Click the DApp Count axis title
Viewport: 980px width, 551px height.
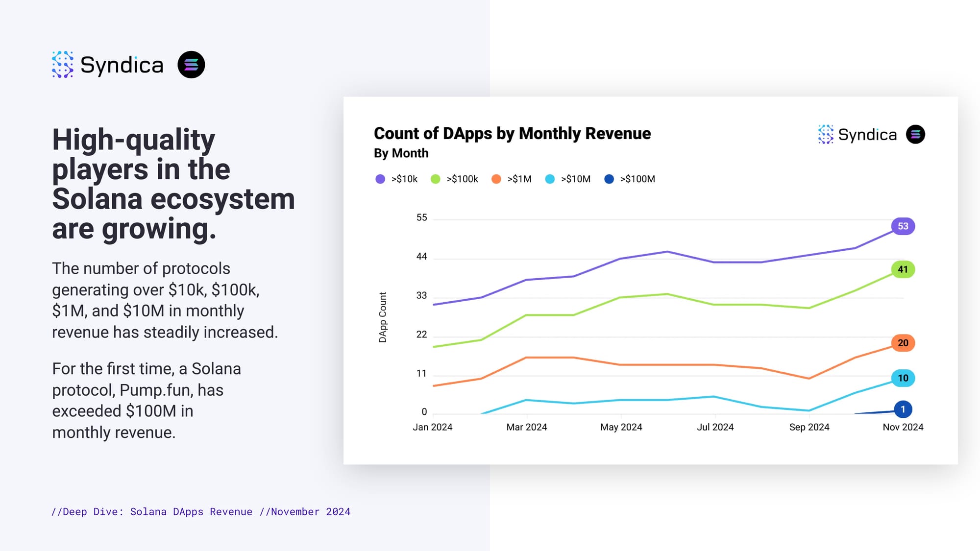point(383,317)
